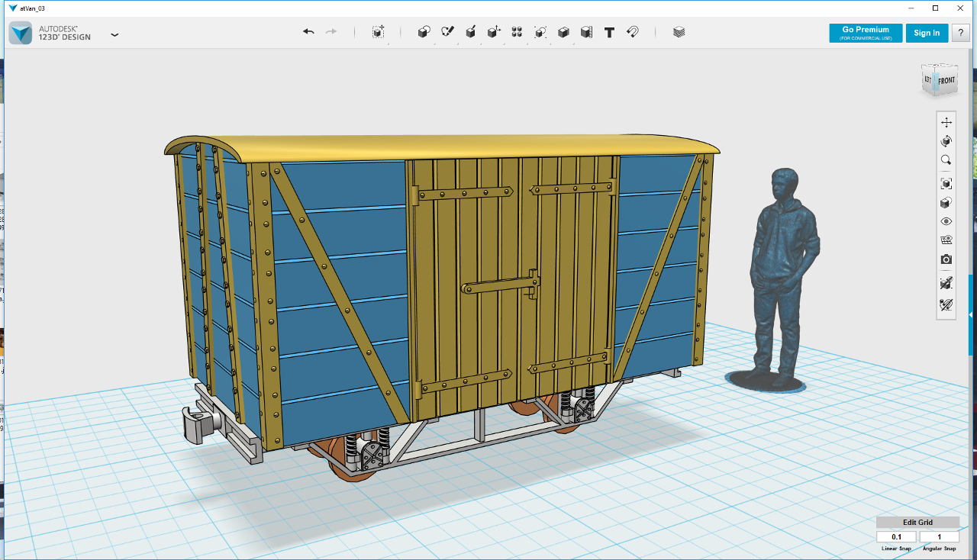This screenshot has width=977, height=560.
Task: Select the coupler at the van's end
Action: tap(201, 423)
